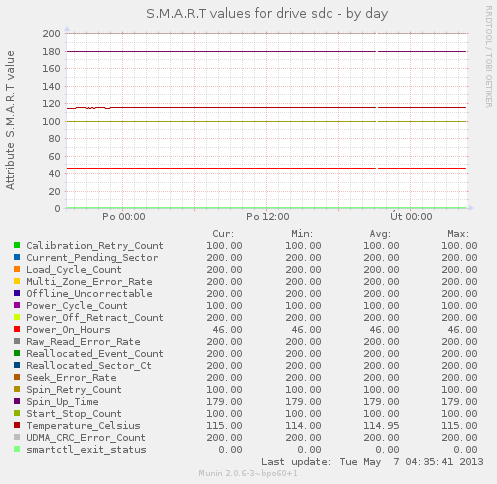Click the Spin_Up_Time purple legend swatch
The image size is (497, 484).
coord(17,401)
